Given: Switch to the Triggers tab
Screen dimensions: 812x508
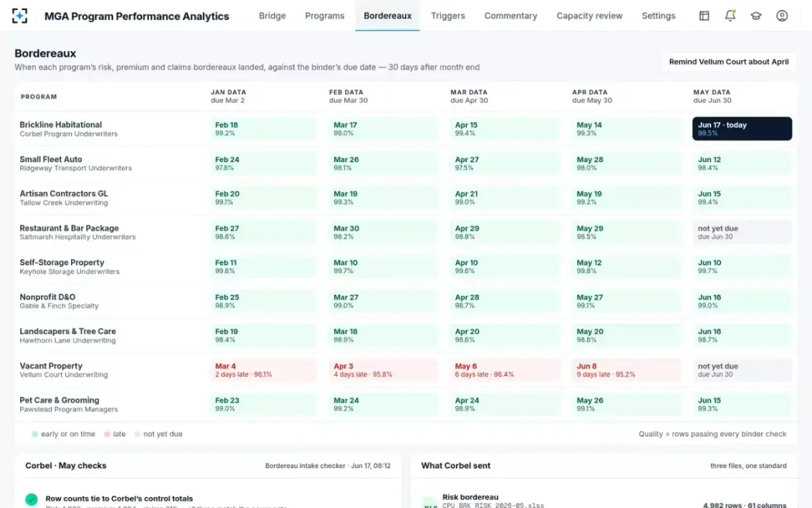Looking at the screenshot, I should click(x=448, y=16).
